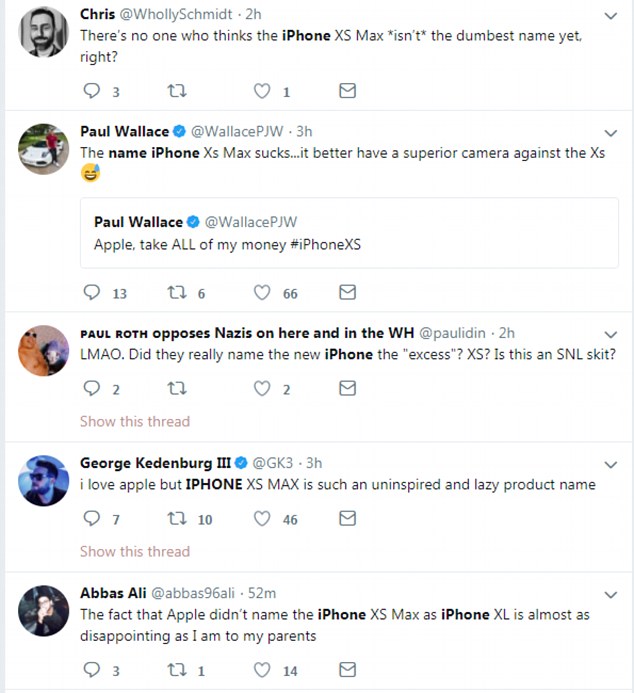Screen dimensions: 634x693
Task: Show this thread under George Kedenburg's tweet
Action: (x=135, y=551)
